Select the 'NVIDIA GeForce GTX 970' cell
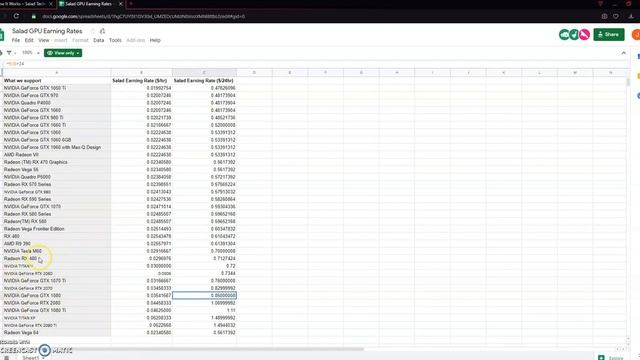 pyautogui.click(x=57, y=96)
